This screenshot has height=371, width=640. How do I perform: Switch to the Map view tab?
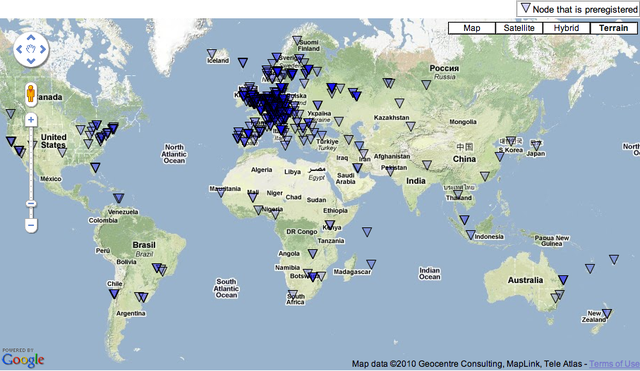(x=472, y=28)
